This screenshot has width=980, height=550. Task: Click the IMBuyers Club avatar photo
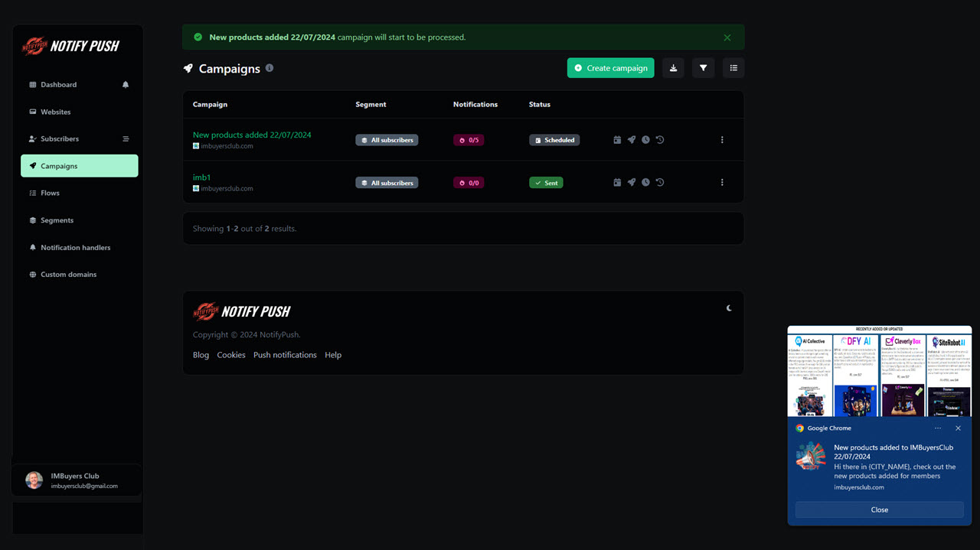click(x=34, y=480)
